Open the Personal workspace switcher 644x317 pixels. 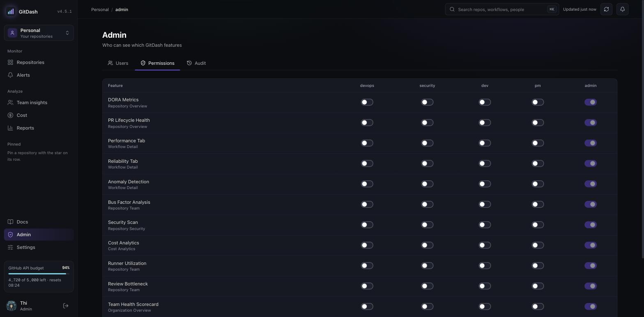(x=39, y=33)
